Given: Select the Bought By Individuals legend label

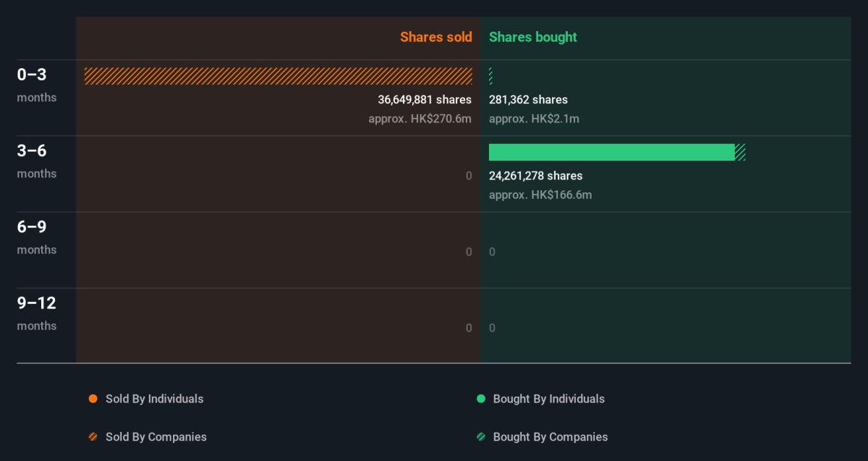Looking at the screenshot, I should 549,399.
